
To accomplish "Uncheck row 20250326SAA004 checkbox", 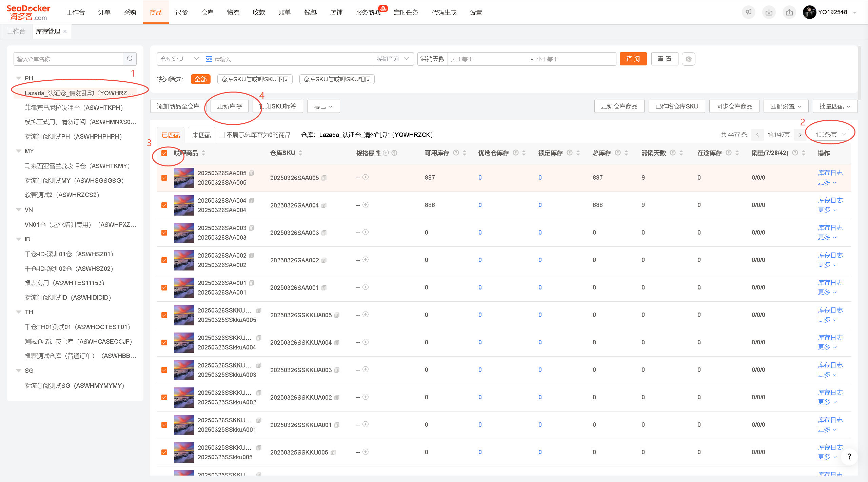I will (164, 205).
